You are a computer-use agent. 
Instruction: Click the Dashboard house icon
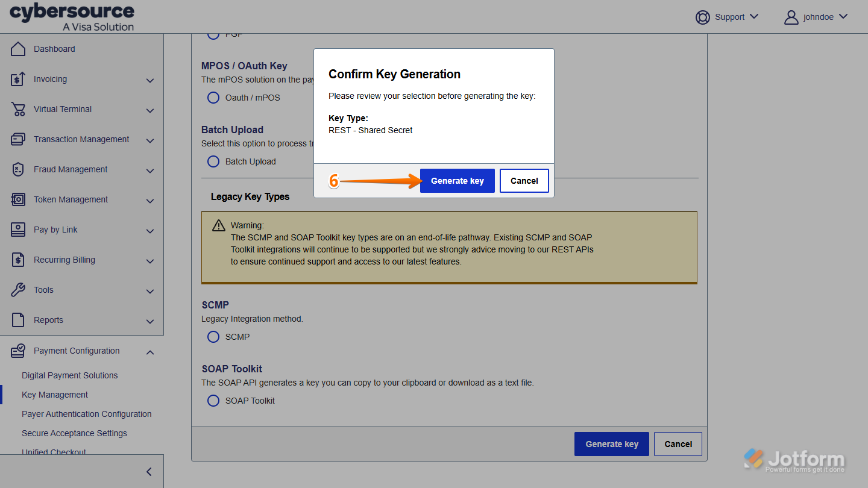[18, 49]
